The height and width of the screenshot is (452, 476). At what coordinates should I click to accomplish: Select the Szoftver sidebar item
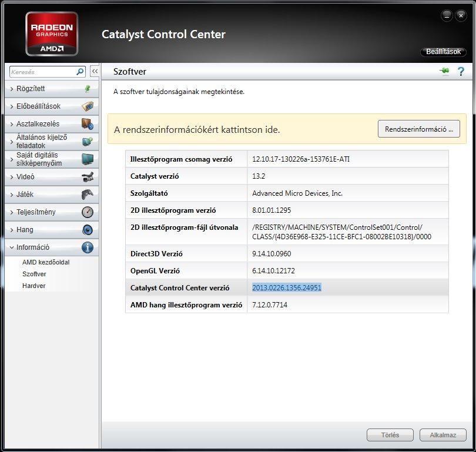34,274
